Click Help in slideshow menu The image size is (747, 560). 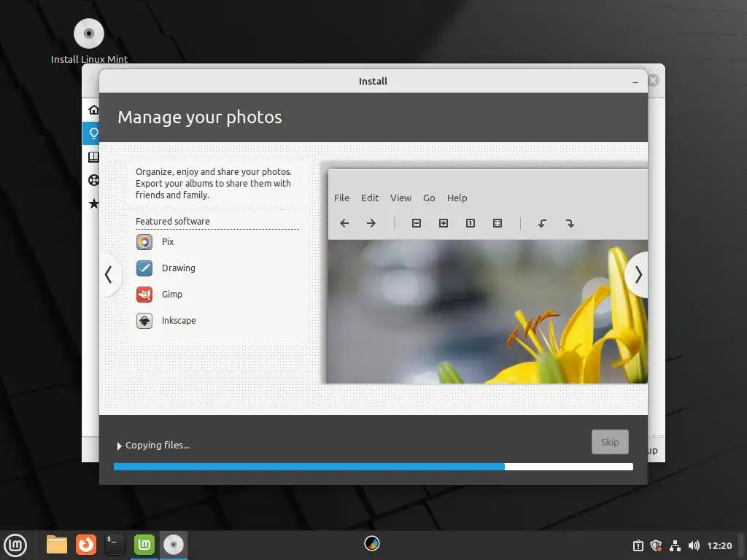coord(457,198)
